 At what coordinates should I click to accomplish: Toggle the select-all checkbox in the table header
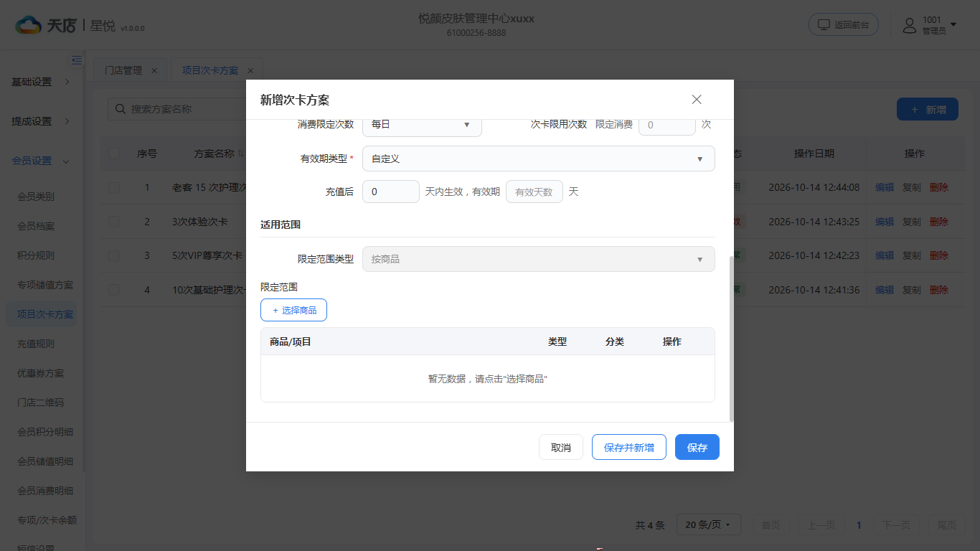pyautogui.click(x=114, y=154)
